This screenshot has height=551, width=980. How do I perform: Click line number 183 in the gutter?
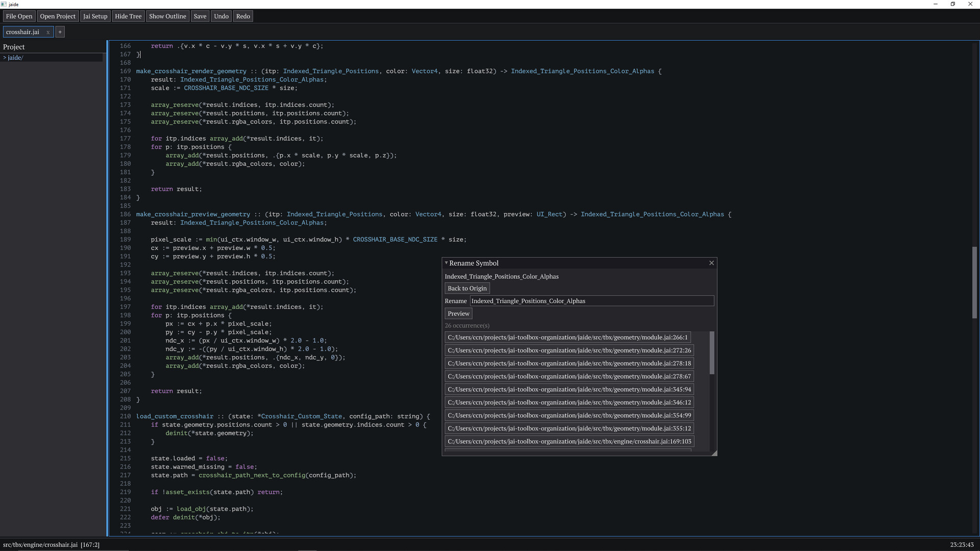[x=125, y=189]
